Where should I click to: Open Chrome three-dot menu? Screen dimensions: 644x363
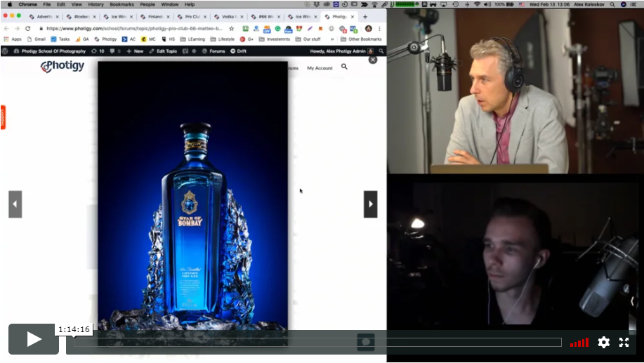(x=379, y=28)
